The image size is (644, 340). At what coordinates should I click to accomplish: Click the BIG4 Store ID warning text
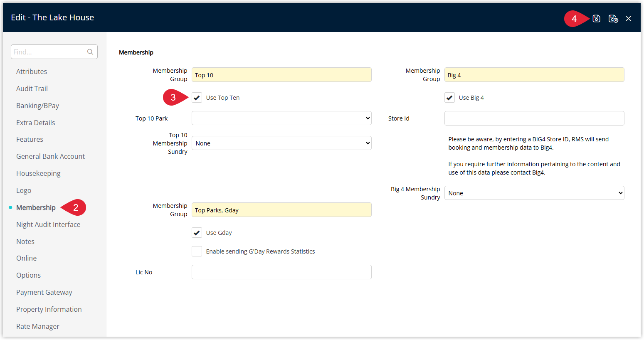(x=528, y=143)
